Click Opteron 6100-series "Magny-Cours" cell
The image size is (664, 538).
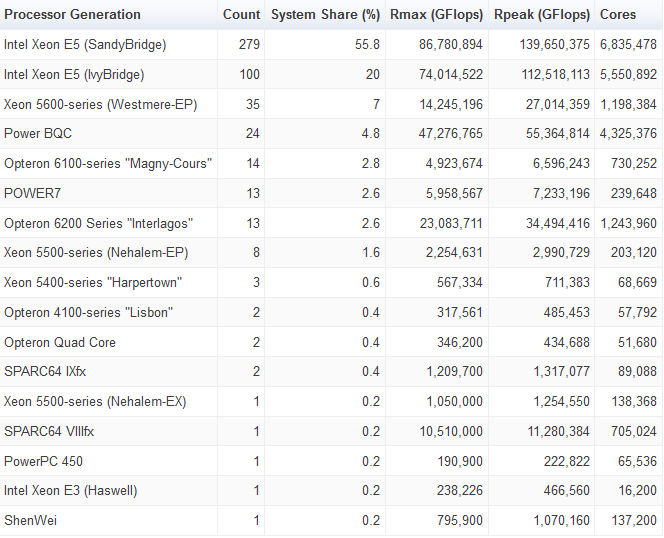click(x=108, y=164)
